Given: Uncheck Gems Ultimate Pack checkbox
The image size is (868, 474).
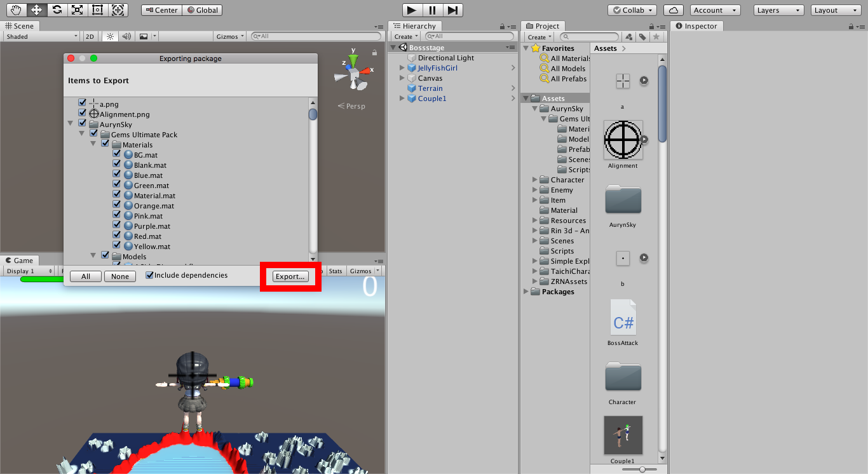Looking at the screenshot, I should coord(93,133).
